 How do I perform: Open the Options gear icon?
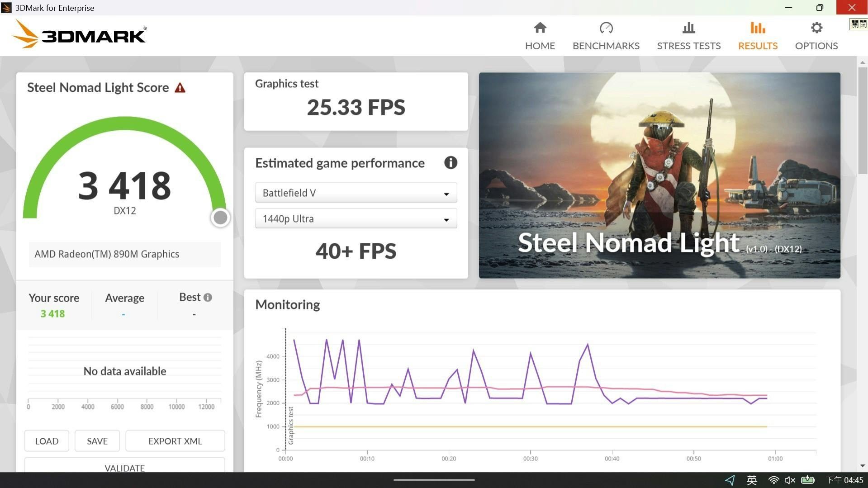point(816,28)
